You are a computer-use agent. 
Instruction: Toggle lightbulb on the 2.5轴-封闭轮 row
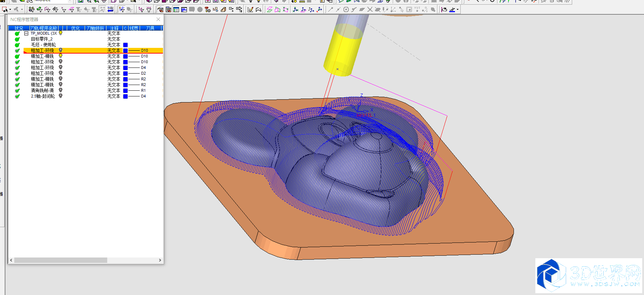[x=60, y=96]
